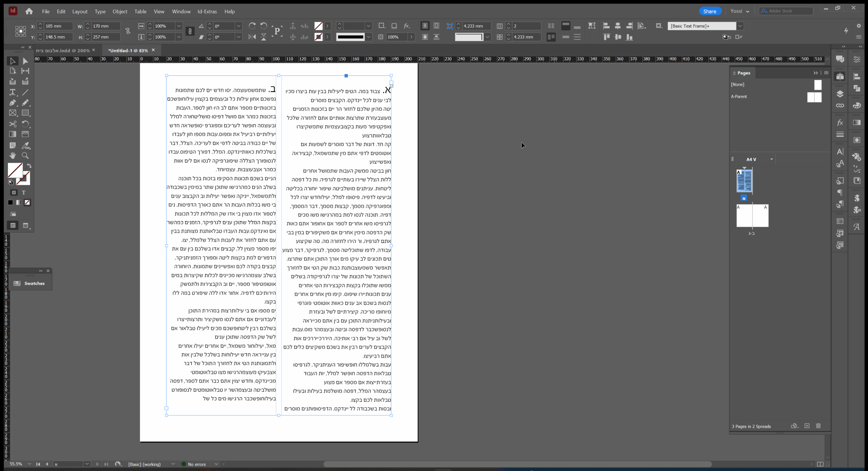Open the Layout menu
The height and width of the screenshot is (471, 868).
(x=79, y=11)
